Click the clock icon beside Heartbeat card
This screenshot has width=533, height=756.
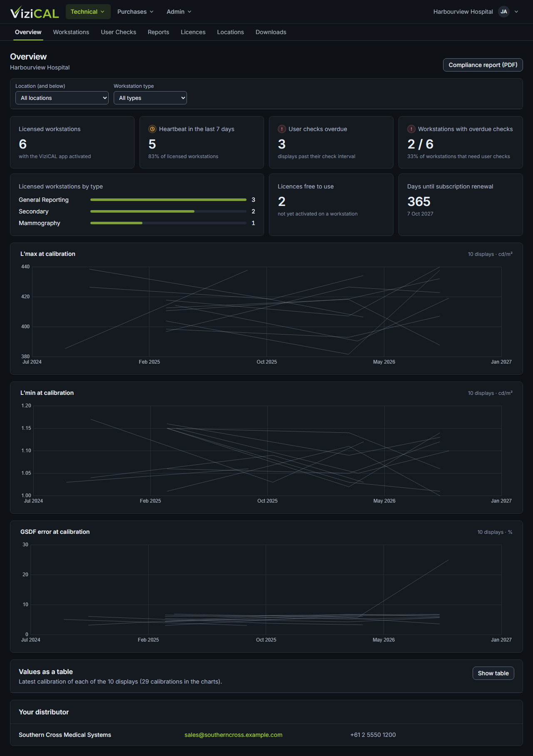[x=152, y=129]
